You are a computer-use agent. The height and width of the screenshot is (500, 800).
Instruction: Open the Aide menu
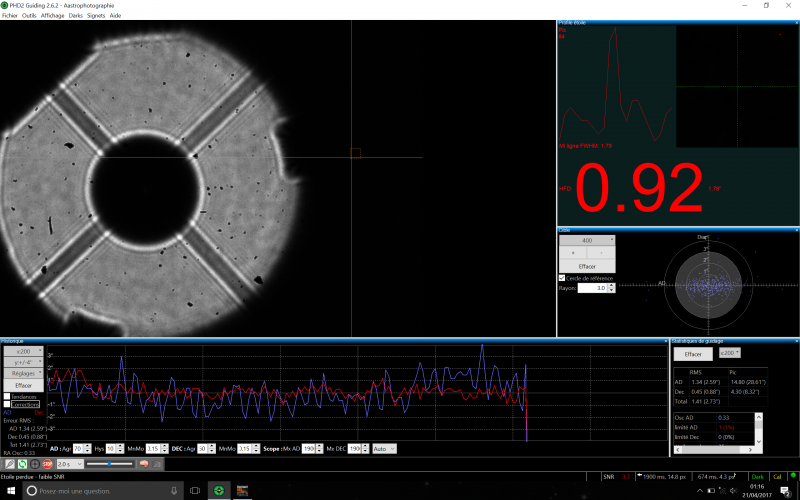115,15
